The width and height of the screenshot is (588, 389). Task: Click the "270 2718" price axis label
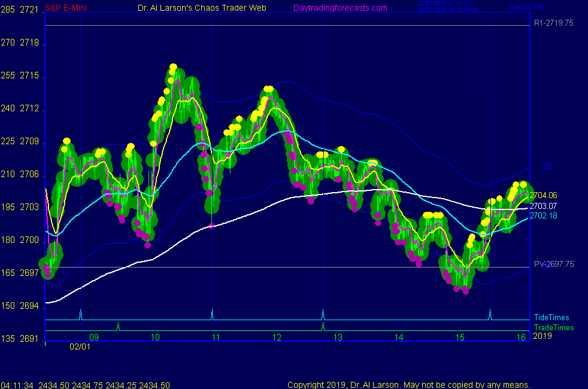20,42
